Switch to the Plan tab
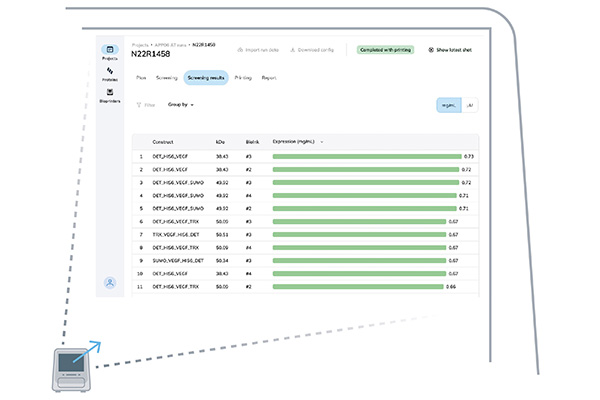This screenshot has width=600, height=400. coord(141,77)
